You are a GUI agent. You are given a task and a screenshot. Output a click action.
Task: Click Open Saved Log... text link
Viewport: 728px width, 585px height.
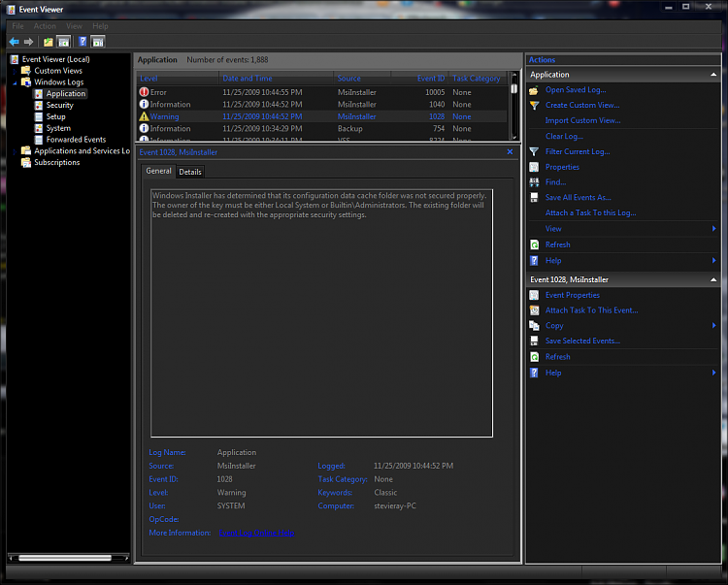[576, 90]
